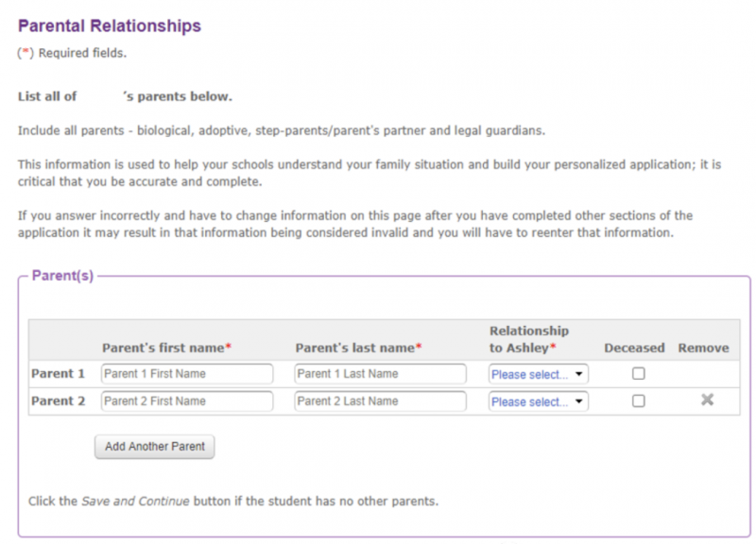Focus the Parent 1 First Name field
The height and width of the screenshot is (544, 756).
coord(187,373)
